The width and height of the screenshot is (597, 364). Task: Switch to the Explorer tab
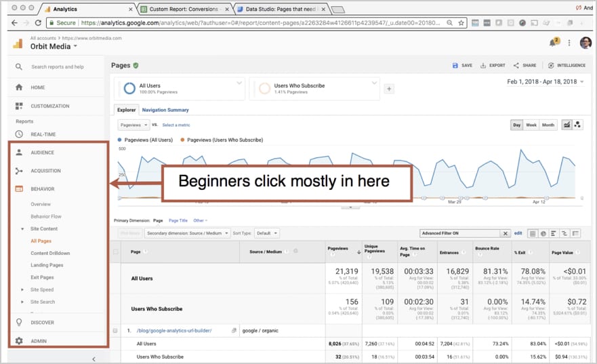(127, 110)
